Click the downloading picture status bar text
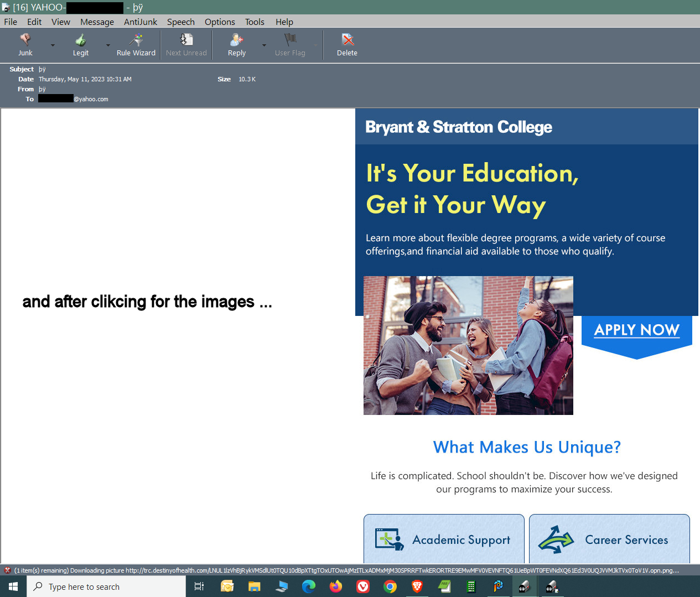The image size is (700, 597). [x=346, y=570]
